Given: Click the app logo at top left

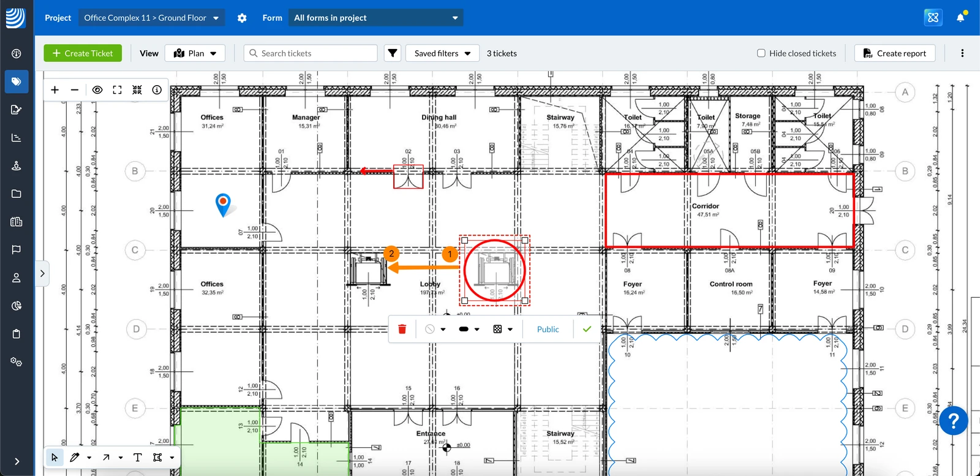Looking at the screenshot, I should point(16,18).
